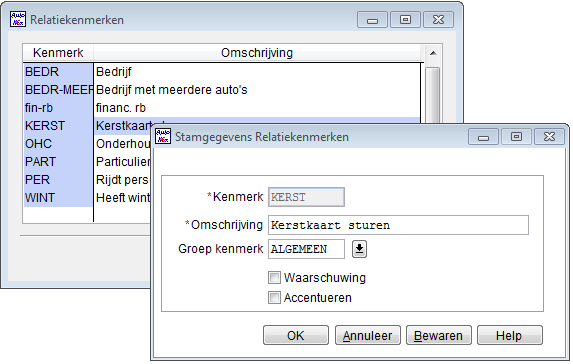Viewport: 573px width, 364px height.
Task: Select the BEDR-MEER row
Action: coord(222,90)
